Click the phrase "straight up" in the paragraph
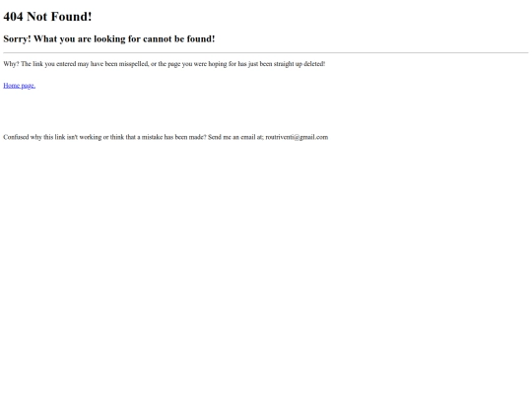The width and height of the screenshot is (532, 399). [288, 64]
